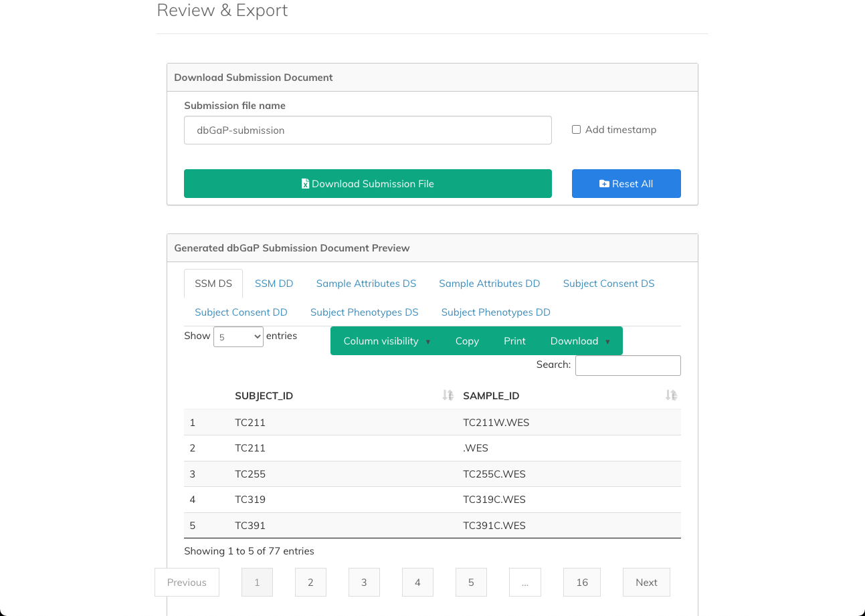The image size is (865, 616).
Task: Click the Print button
Action: click(x=514, y=341)
